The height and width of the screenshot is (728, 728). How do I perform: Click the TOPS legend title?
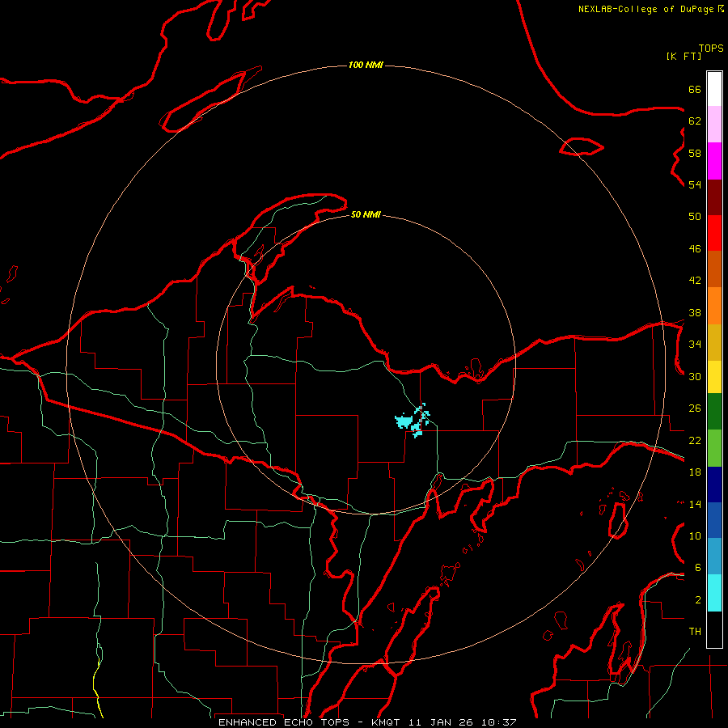pos(711,49)
